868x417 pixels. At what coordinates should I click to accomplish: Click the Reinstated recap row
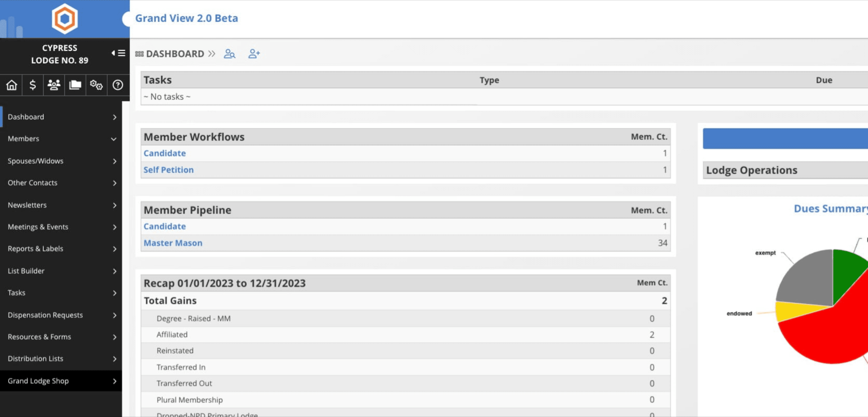405,351
